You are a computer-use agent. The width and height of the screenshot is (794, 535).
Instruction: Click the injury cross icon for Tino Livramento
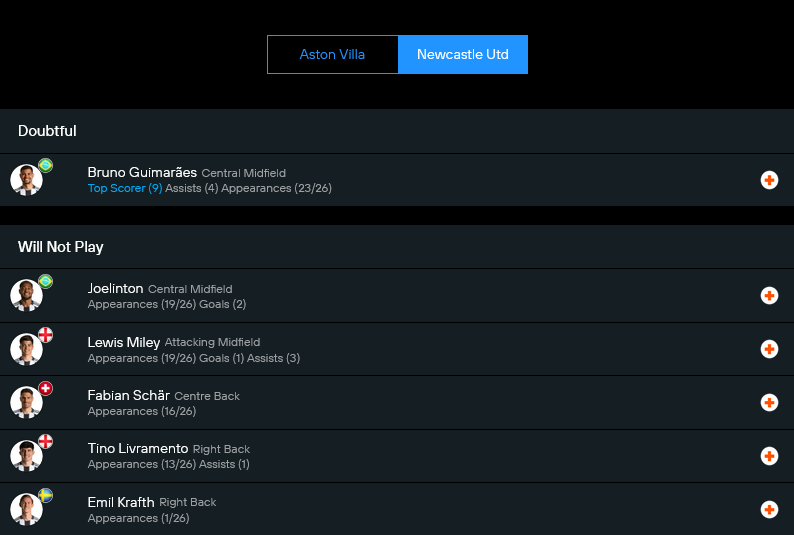click(x=769, y=456)
